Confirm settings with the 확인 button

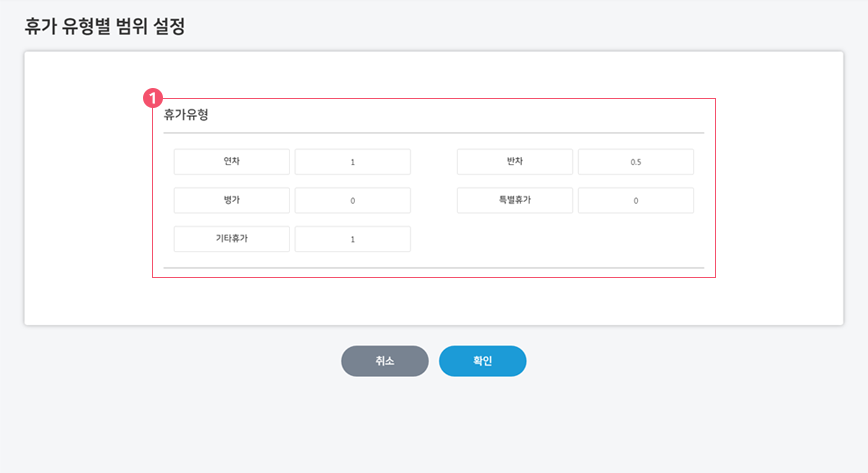[483, 361]
